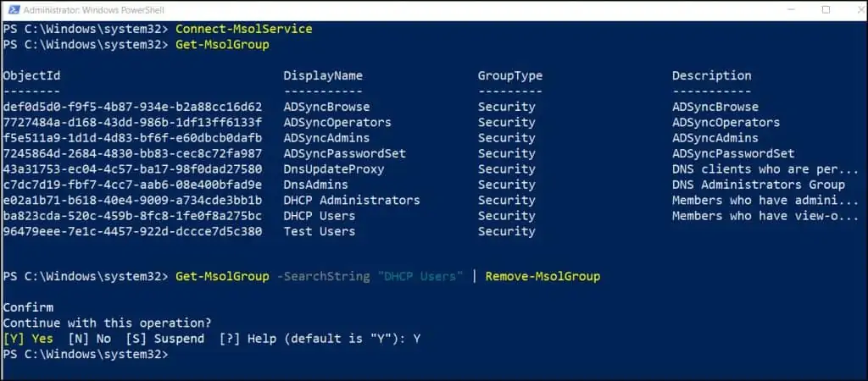Click DHCP Administrators display name

(352, 200)
